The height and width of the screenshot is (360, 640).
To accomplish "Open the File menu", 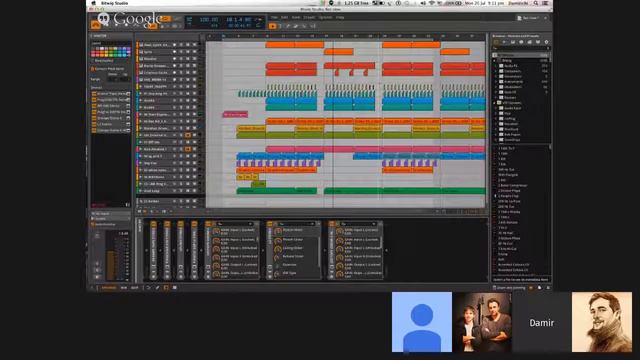I will pyautogui.click(x=274, y=18).
